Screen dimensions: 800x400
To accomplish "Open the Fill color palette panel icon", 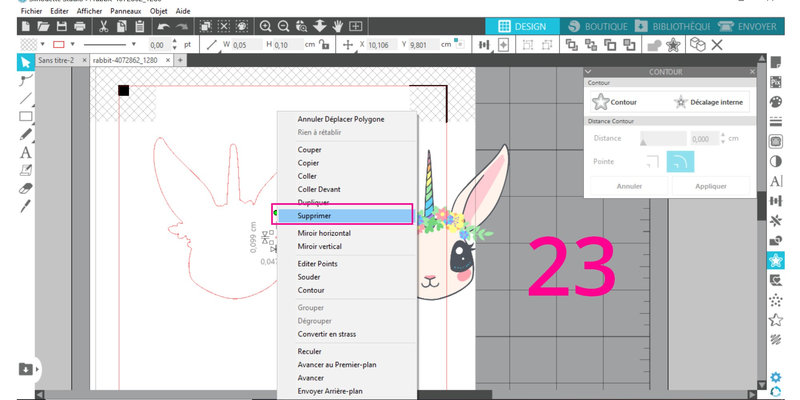I will point(775,102).
